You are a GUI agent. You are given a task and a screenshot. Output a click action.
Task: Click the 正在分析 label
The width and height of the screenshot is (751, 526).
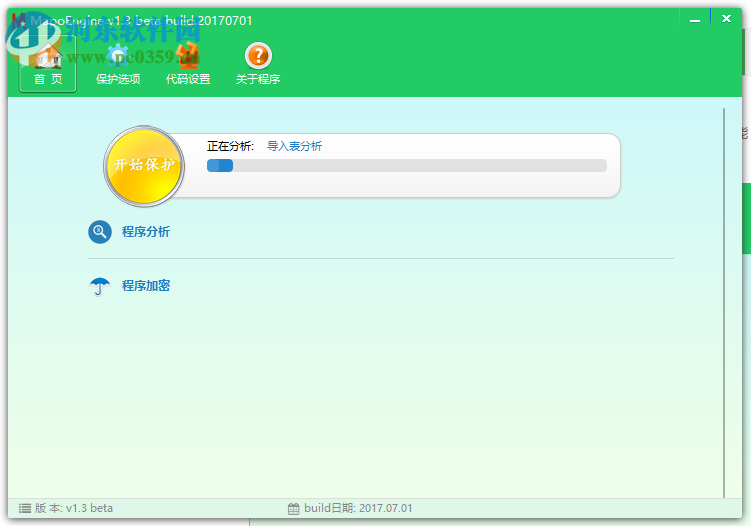coord(230,146)
